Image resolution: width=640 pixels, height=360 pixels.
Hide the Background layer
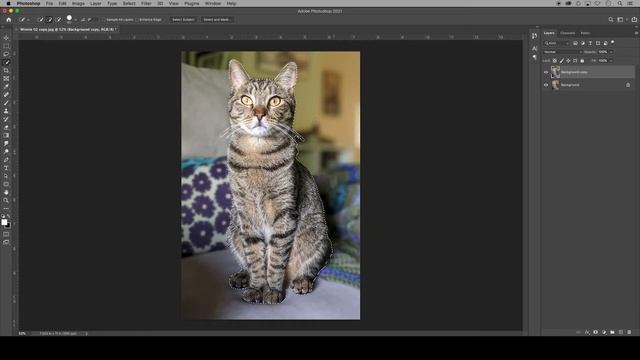546,85
